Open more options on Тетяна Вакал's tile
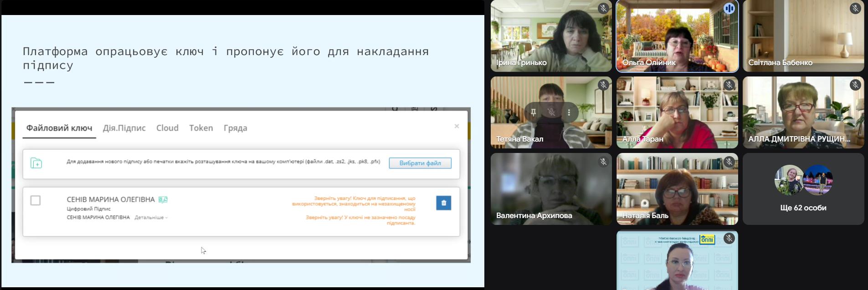 click(569, 112)
